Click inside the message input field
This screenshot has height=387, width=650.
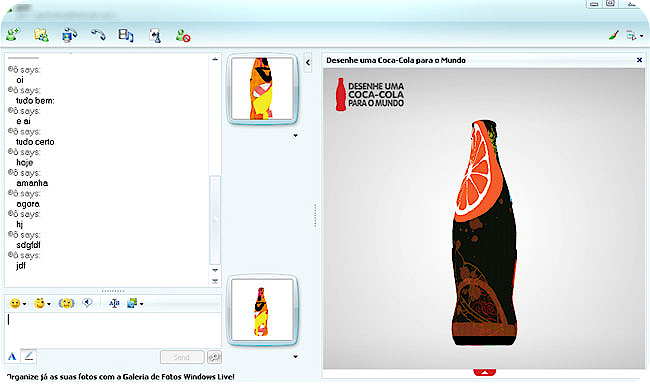113,330
